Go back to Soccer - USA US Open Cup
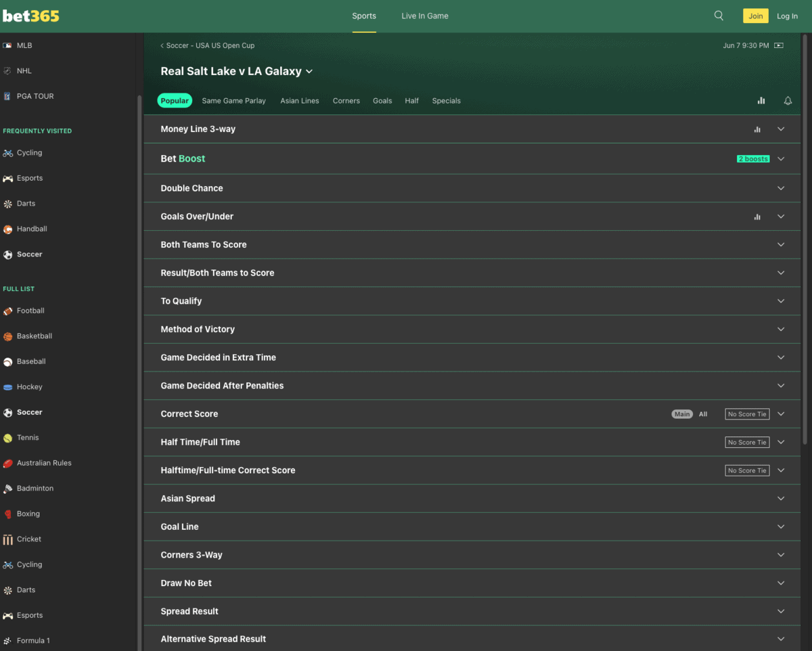Viewport: 812px width, 651px height. (x=208, y=45)
